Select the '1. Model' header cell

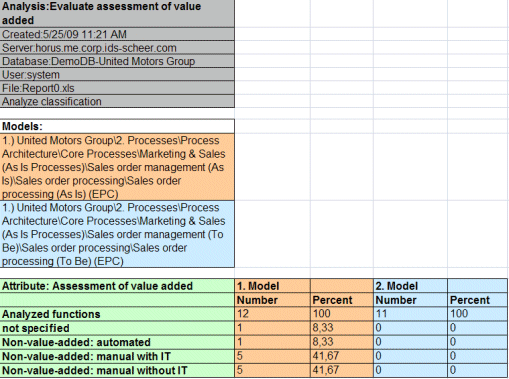click(x=272, y=286)
